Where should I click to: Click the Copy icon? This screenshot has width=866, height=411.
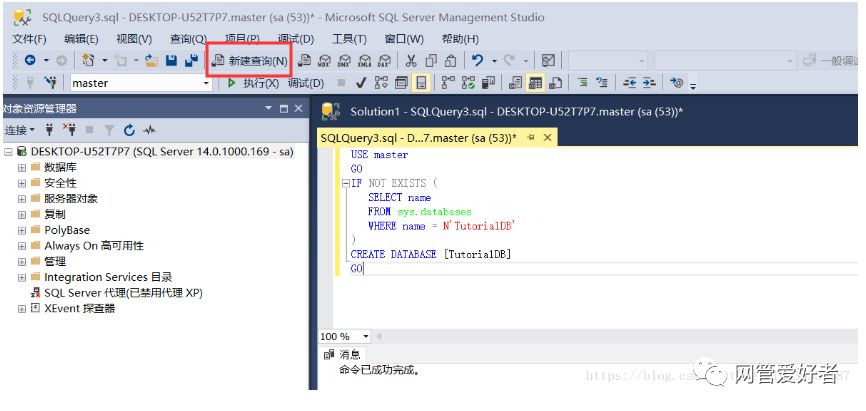pyautogui.click(x=431, y=61)
